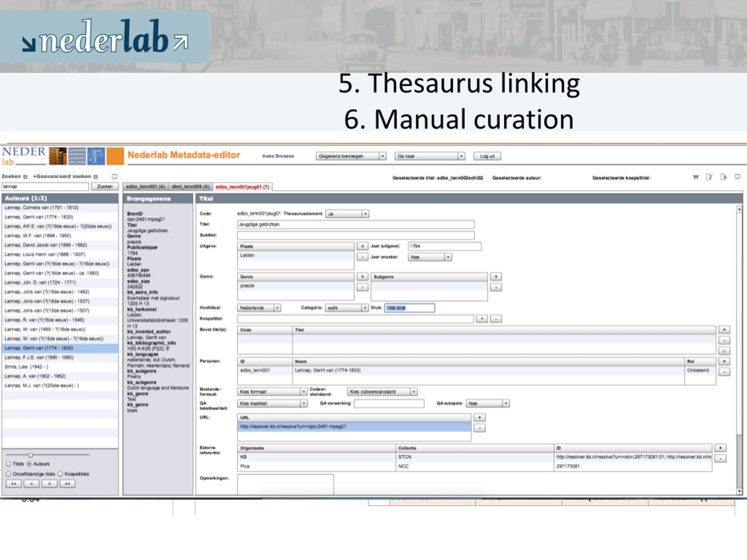Select author Smits, Lies (1942 - )
The image size is (747, 560).
click(60, 367)
